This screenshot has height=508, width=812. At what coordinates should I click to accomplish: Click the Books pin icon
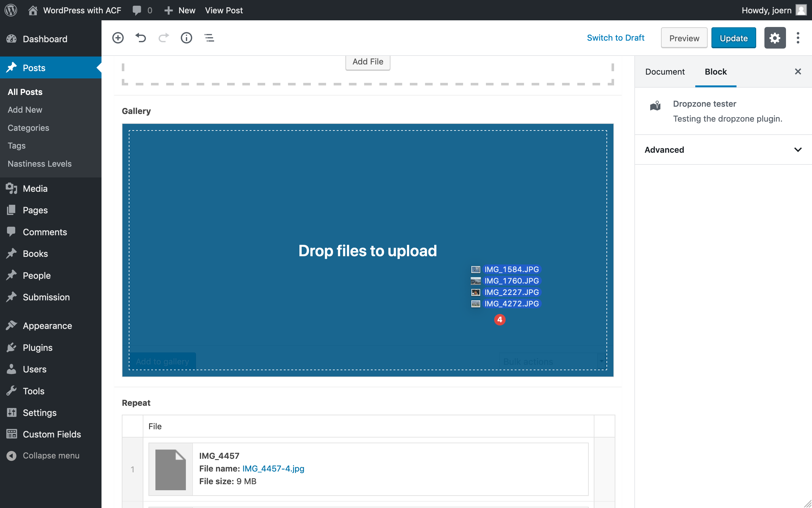[11, 253]
